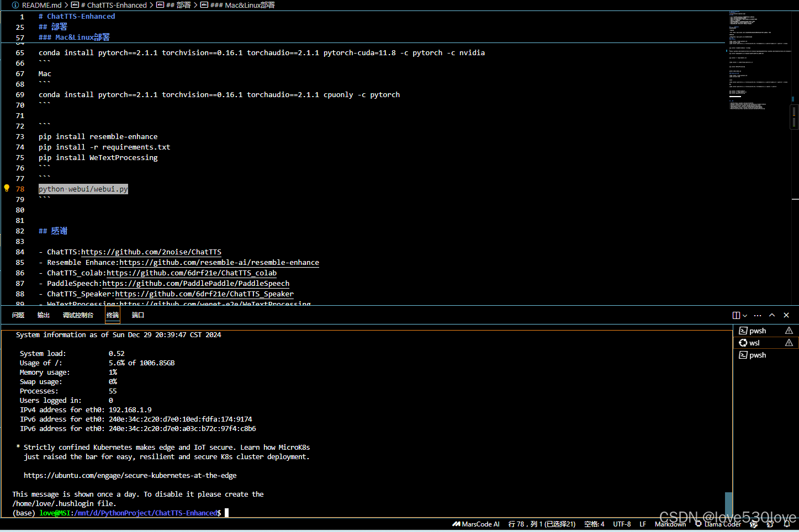Image resolution: width=799 pixels, height=532 pixels.
Task: Switch to the 问题 panel tab
Action: point(18,315)
